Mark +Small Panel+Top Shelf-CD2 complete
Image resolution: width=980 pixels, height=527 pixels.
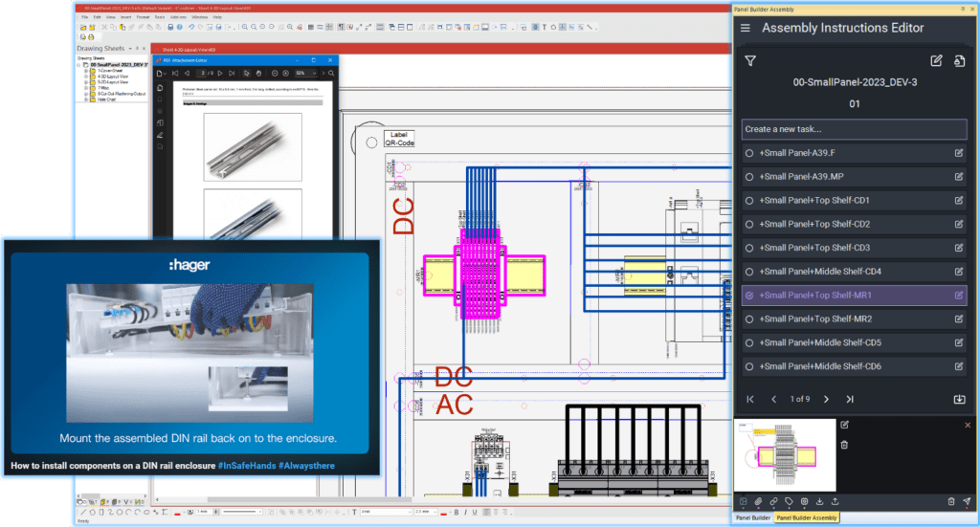pyautogui.click(x=749, y=224)
